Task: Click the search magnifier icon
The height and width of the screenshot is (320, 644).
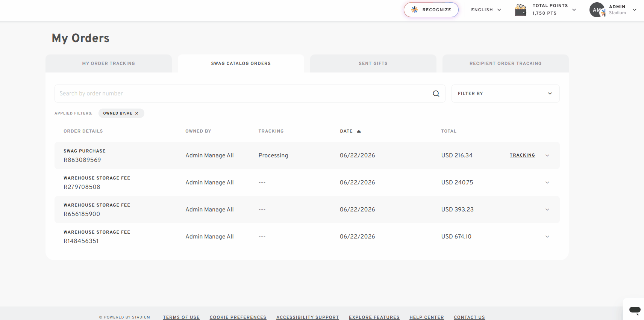Action: pyautogui.click(x=436, y=94)
